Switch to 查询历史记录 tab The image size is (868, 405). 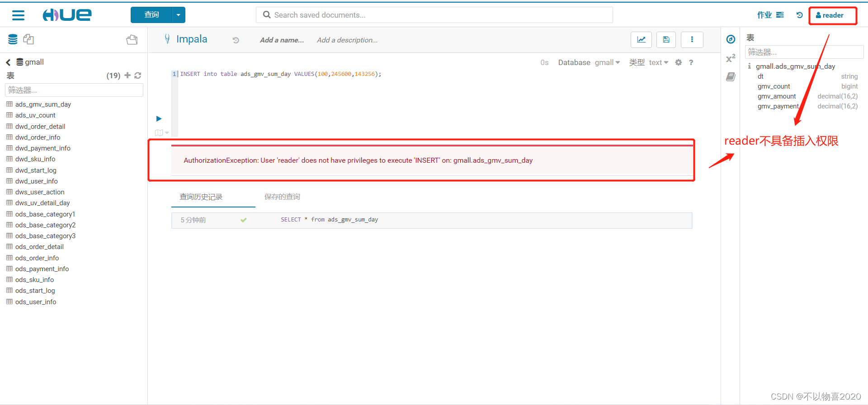click(201, 197)
